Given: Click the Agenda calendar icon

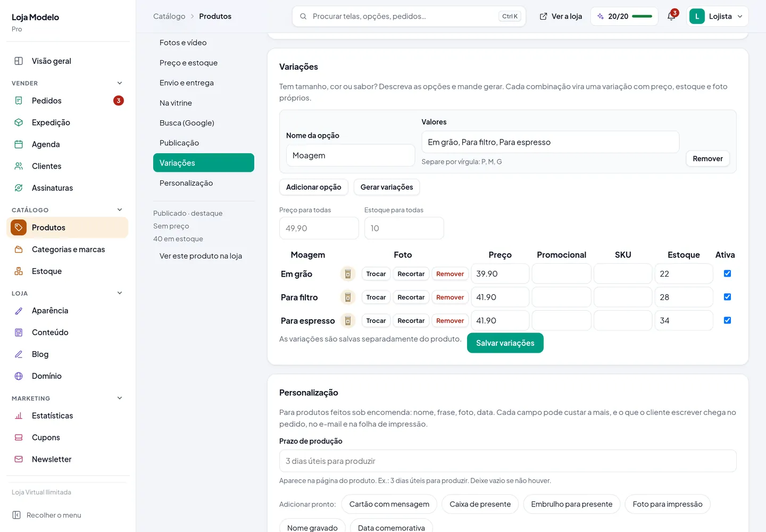Looking at the screenshot, I should [19, 144].
